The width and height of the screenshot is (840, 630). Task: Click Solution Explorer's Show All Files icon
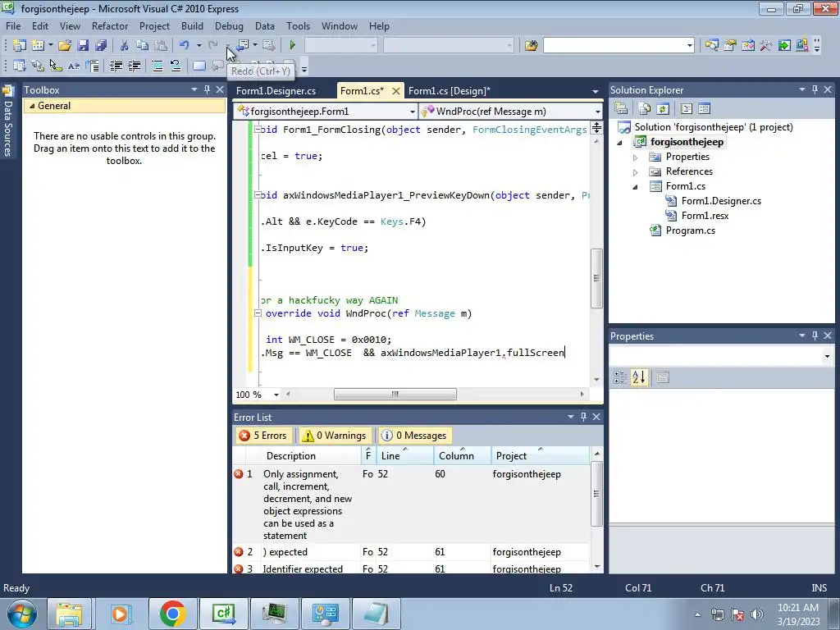click(645, 109)
